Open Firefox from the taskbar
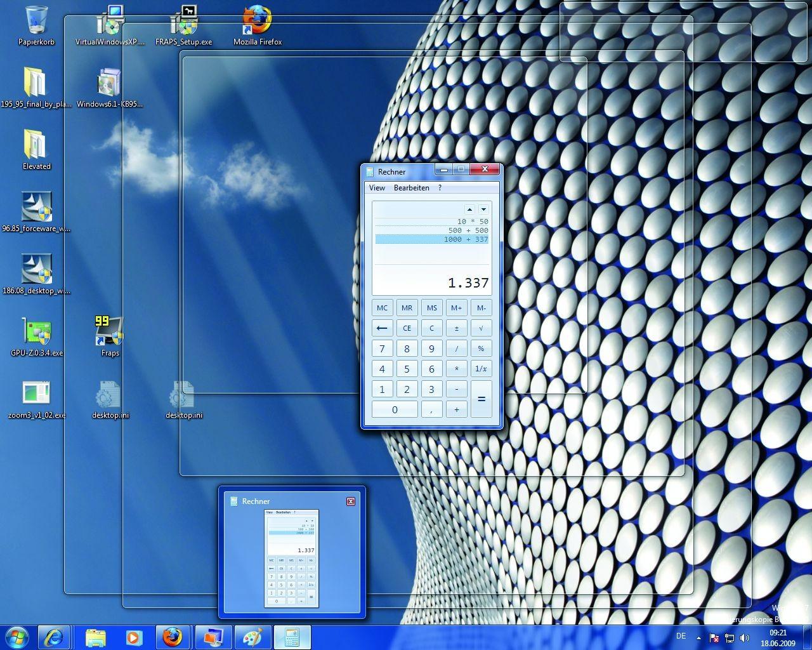 click(173, 637)
